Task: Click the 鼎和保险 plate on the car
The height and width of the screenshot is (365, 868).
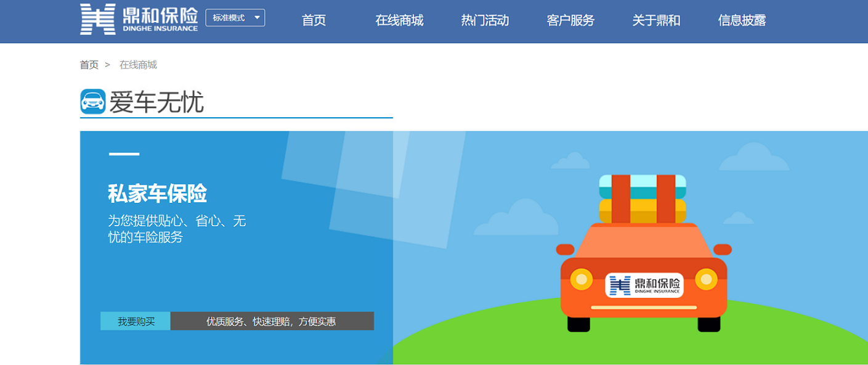Action: click(x=644, y=285)
